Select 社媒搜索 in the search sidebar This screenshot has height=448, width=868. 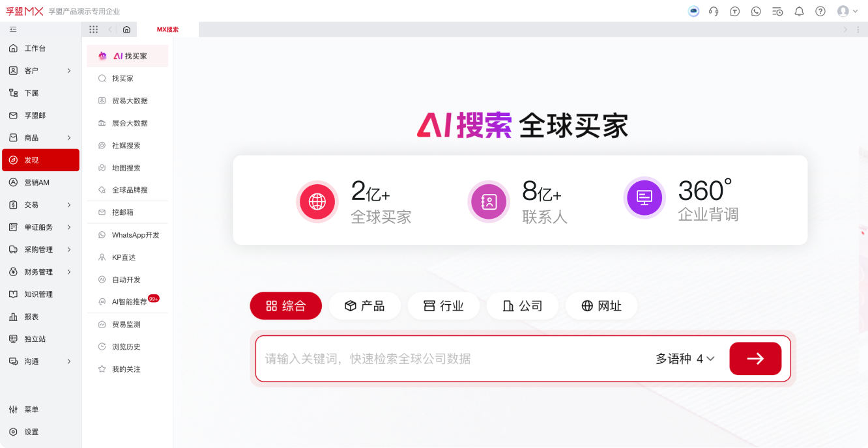(127, 145)
